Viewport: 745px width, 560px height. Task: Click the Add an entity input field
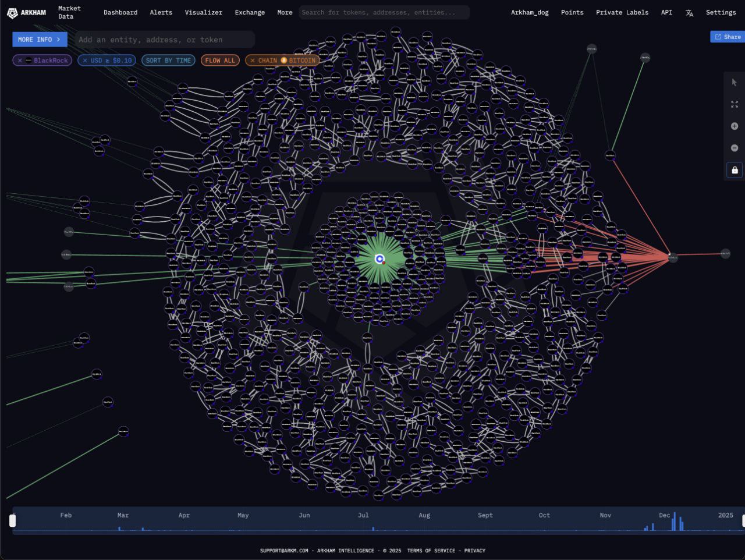pos(165,40)
